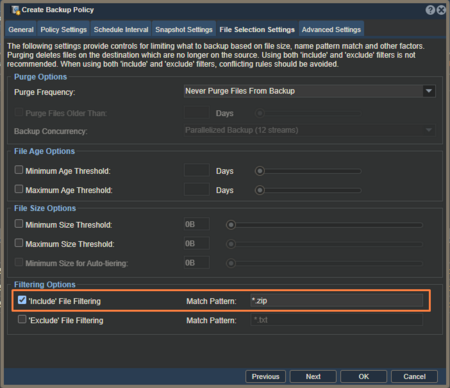Close the Create Backup Policy dialog

point(441,10)
